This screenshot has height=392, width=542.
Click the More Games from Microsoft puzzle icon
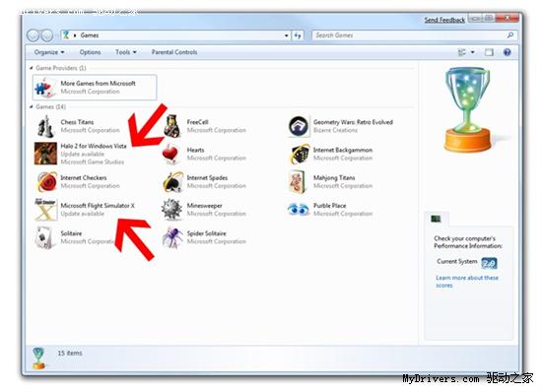click(x=45, y=88)
